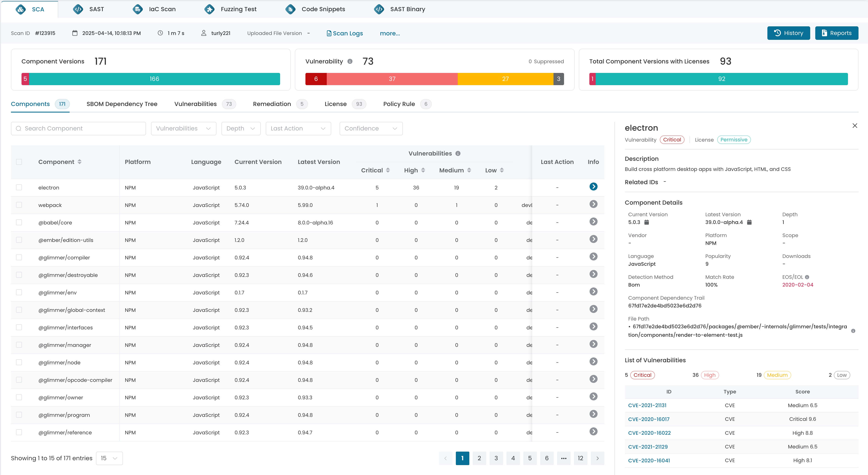Open the page size dropdown showing 15
The height and width of the screenshot is (475, 868).
[109, 458]
